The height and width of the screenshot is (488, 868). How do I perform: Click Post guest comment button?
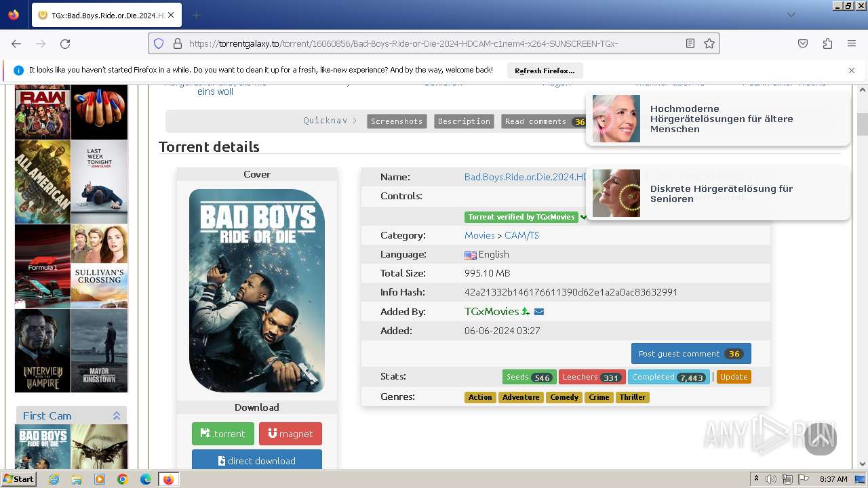(x=691, y=354)
